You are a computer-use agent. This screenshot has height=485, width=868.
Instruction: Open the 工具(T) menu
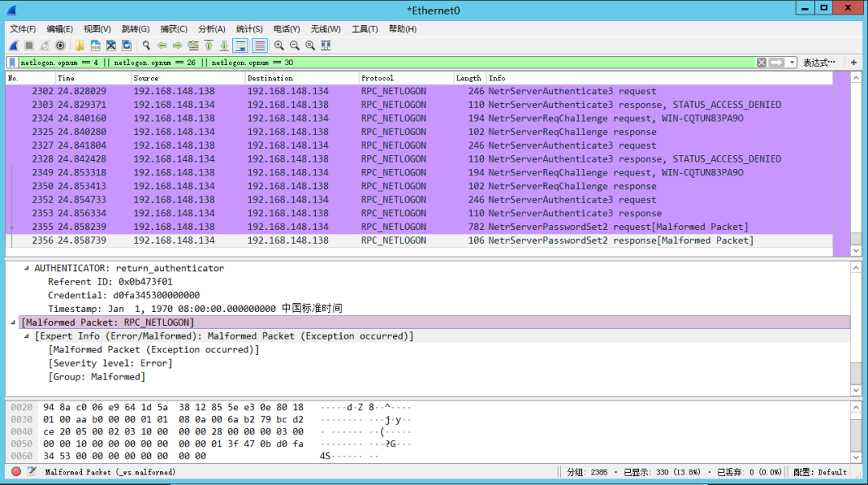365,29
